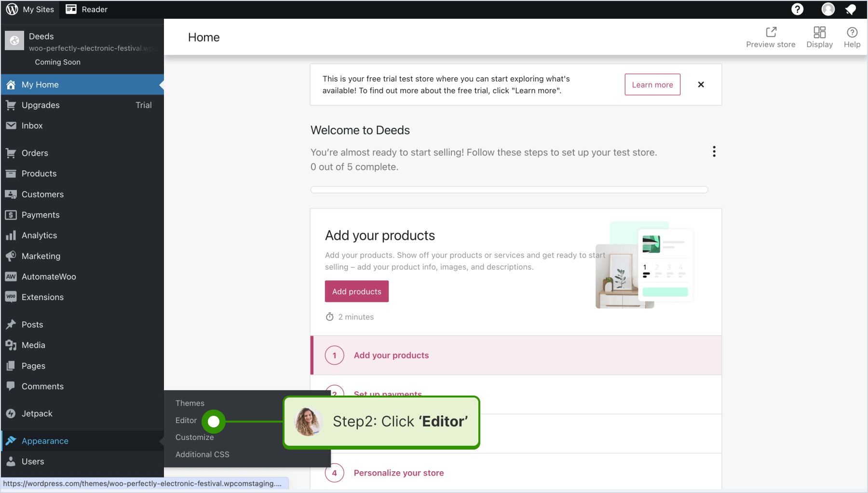Click the Jetpack lightning icon
Screen dimensions: 868x493
click(11, 413)
